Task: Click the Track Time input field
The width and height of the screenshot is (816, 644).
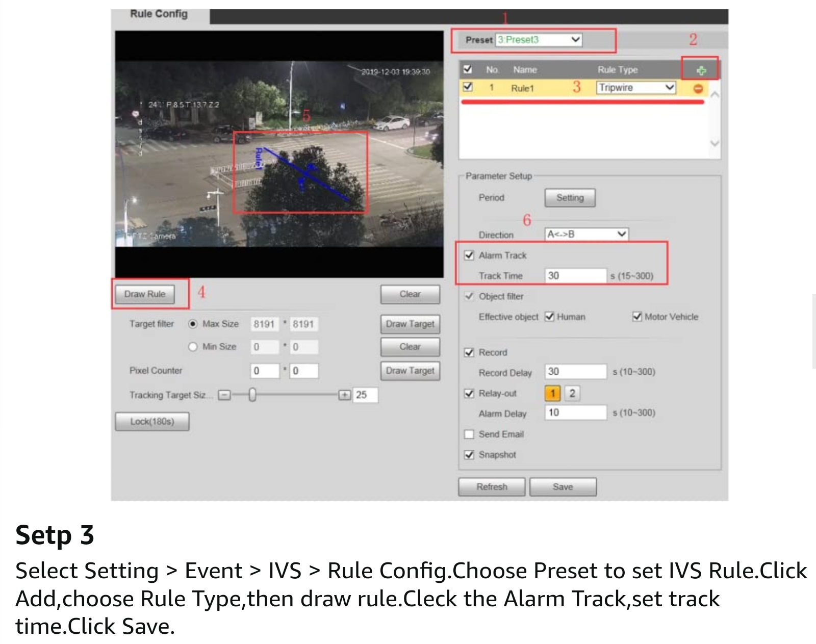Action: tap(576, 276)
